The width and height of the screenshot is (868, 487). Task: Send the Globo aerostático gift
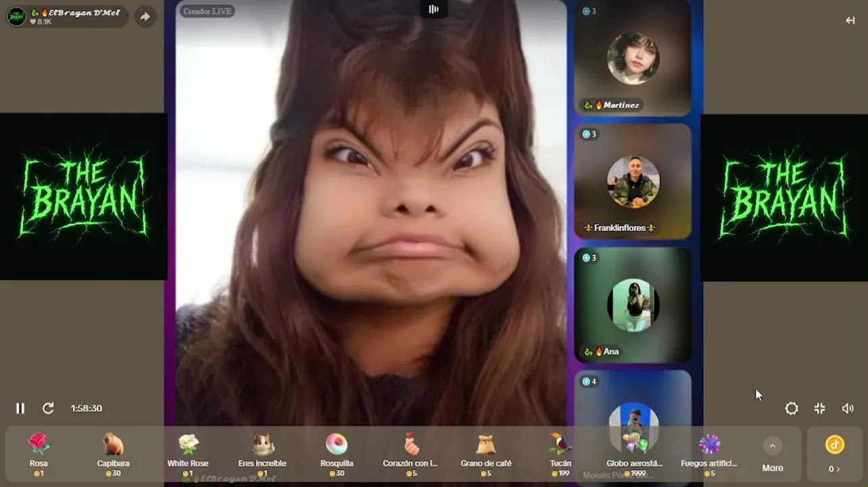pyautogui.click(x=634, y=454)
